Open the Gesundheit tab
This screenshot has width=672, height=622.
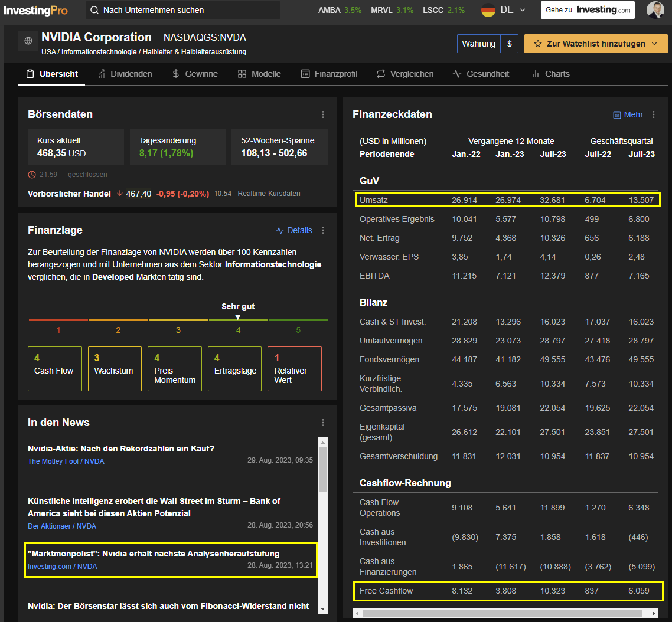[x=481, y=74]
